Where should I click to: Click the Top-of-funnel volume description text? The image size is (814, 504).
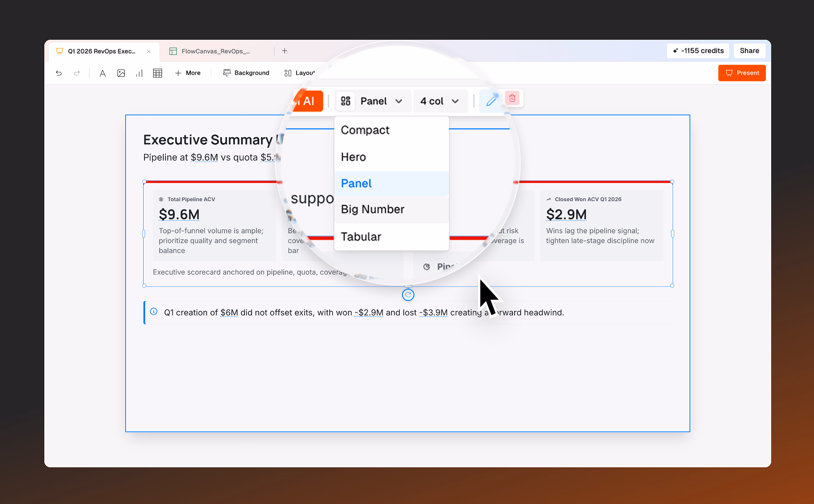(x=211, y=241)
